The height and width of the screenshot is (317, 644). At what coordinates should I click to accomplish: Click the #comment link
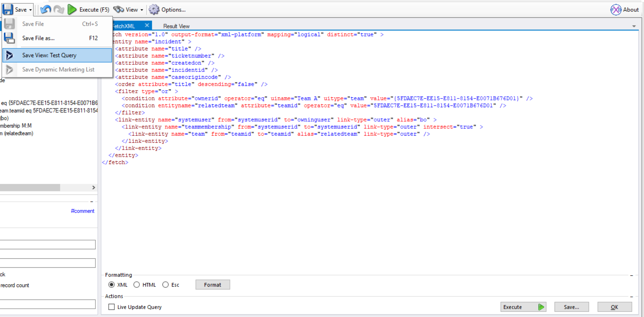click(83, 211)
